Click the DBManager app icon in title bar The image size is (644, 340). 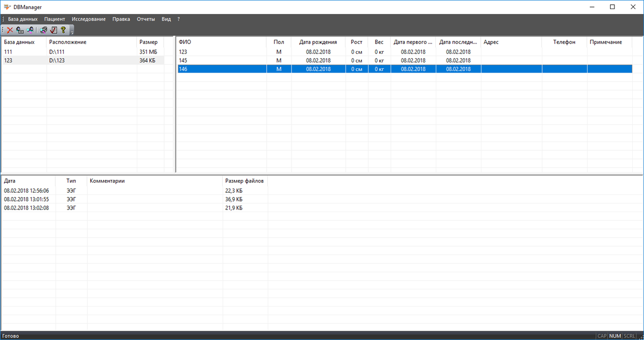7,7
